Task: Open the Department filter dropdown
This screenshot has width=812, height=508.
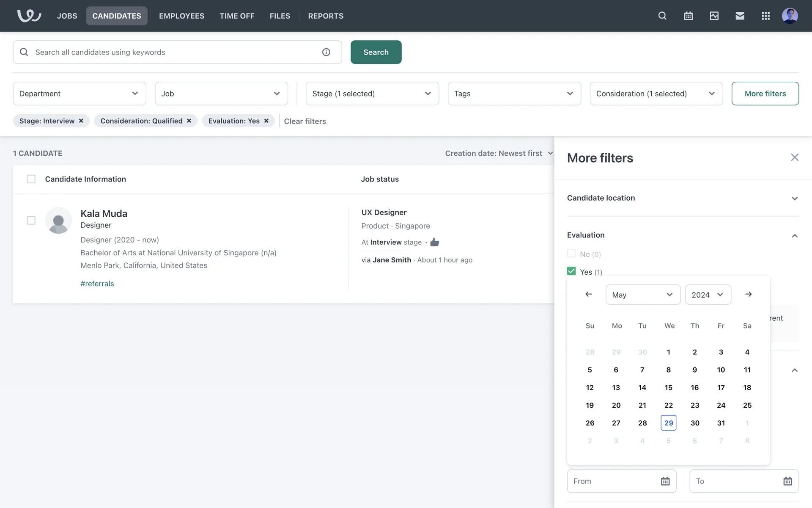Action: click(79, 94)
